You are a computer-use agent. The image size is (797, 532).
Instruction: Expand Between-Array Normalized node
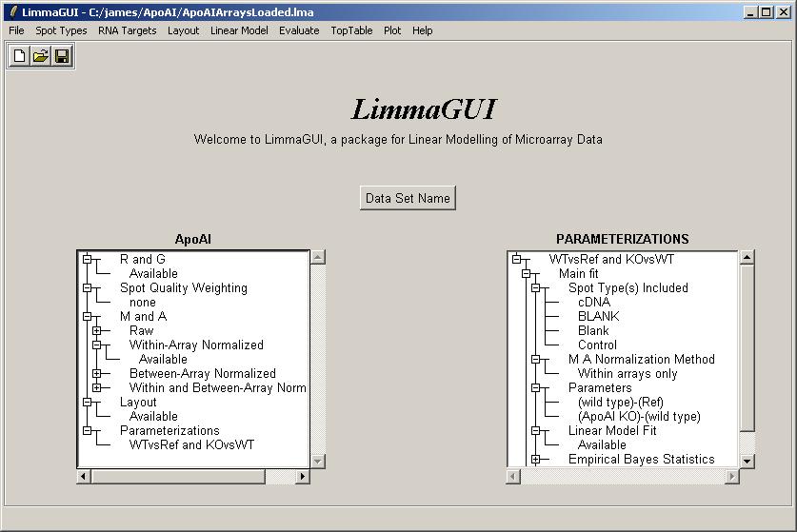pos(97,374)
